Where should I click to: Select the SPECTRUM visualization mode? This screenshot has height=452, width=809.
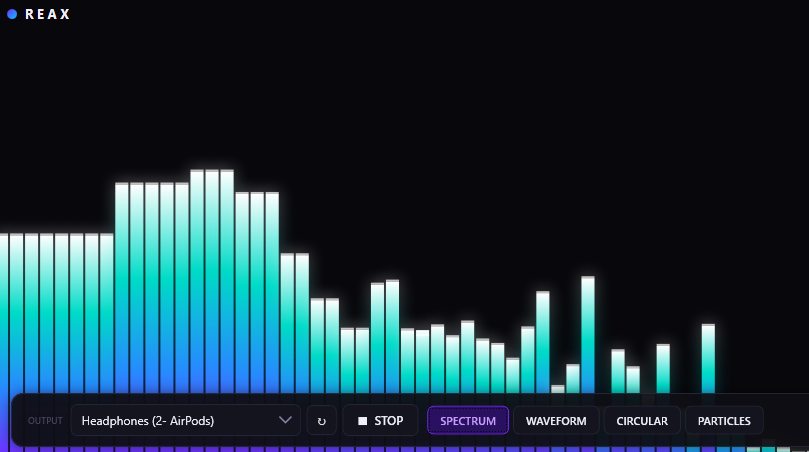point(468,421)
